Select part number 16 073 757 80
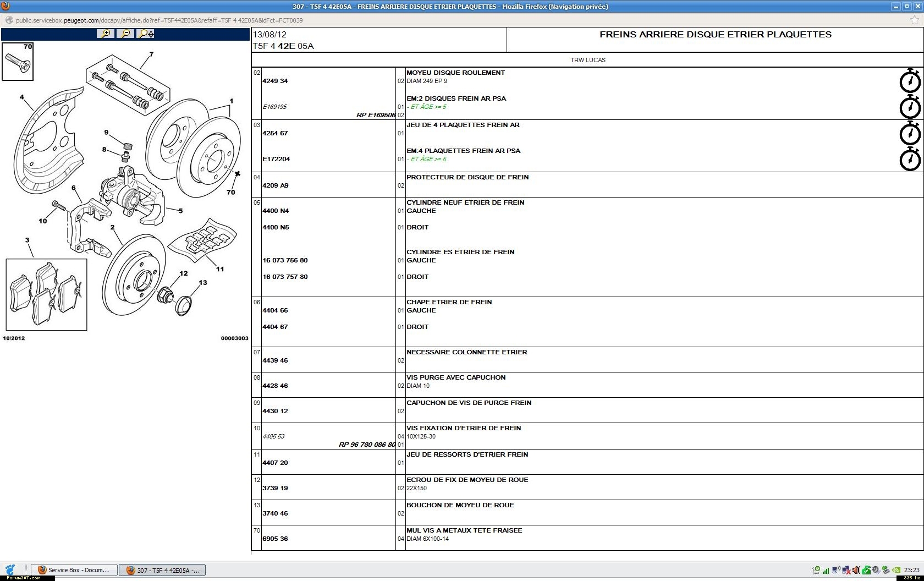The width and height of the screenshot is (924, 581). tap(285, 277)
